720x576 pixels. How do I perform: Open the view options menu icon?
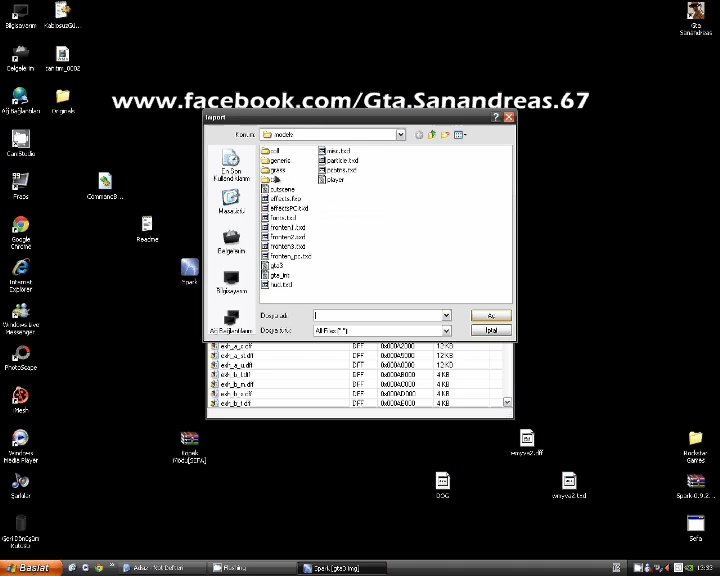point(460,135)
